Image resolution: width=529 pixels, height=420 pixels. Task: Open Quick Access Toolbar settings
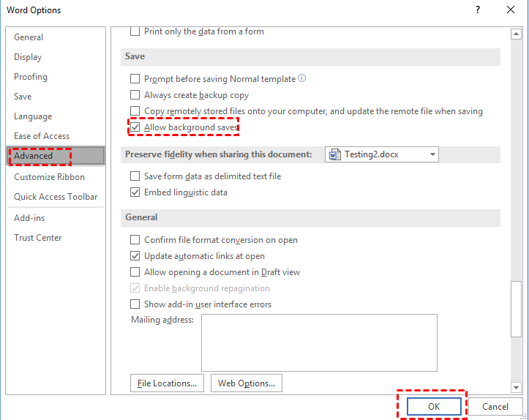[x=56, y=197]
